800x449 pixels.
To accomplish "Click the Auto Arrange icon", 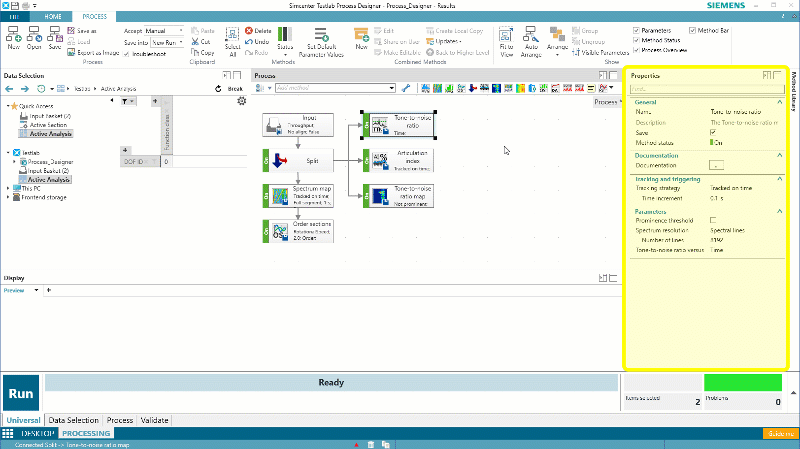I will coord(531,38).
